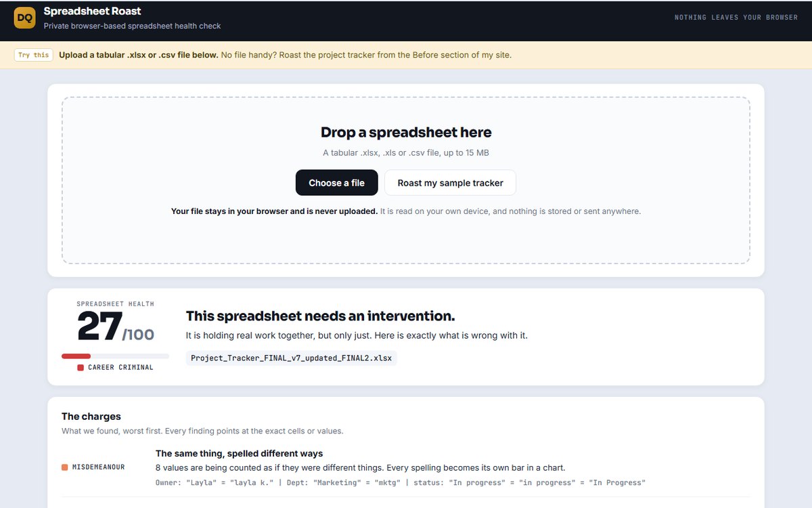Click "It is holding real work together" sentence
This screenshot has width=812, height=508.
pos(357,336)
